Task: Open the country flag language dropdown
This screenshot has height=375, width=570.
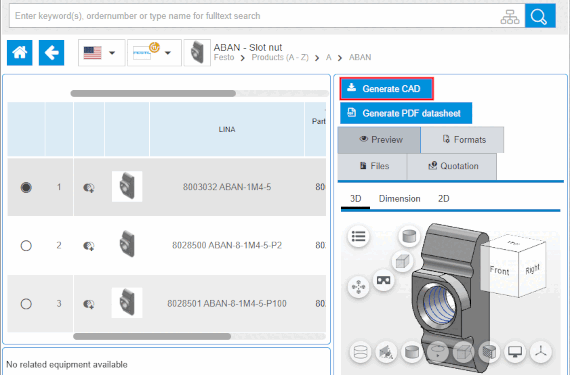Action: 101,53
